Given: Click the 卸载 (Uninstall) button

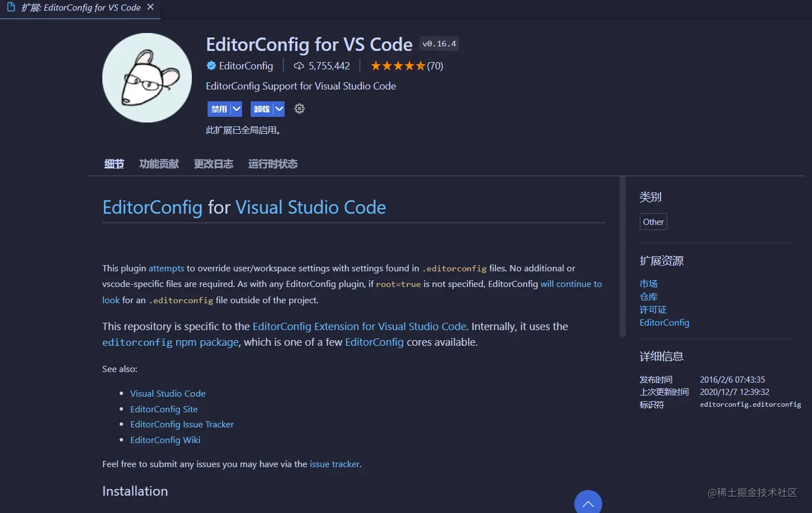Looking at the screenshot, I should click(262, 109).
